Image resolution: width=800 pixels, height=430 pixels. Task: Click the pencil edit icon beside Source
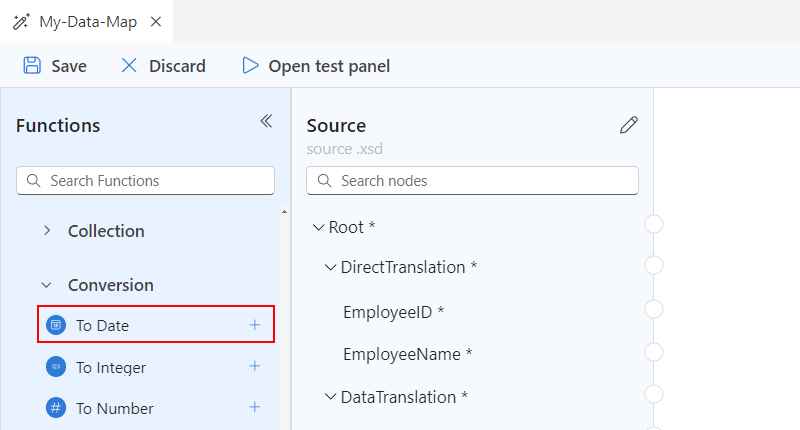628,125
